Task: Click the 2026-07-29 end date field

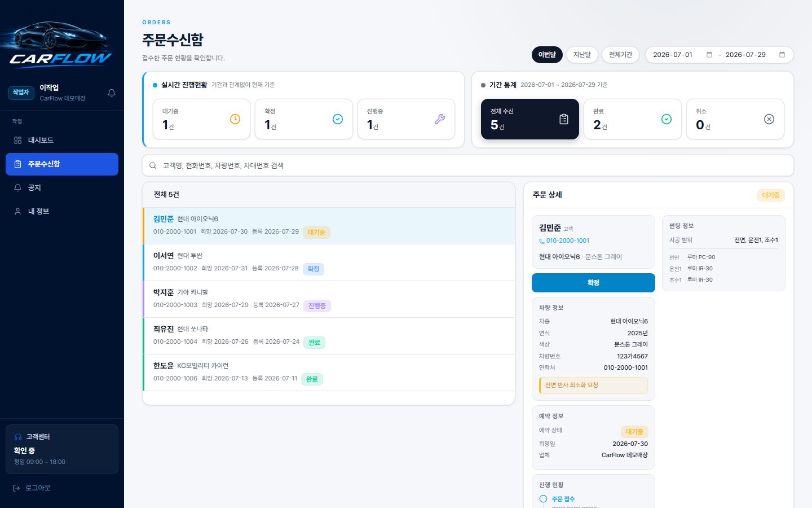Action: coord(756,55)
